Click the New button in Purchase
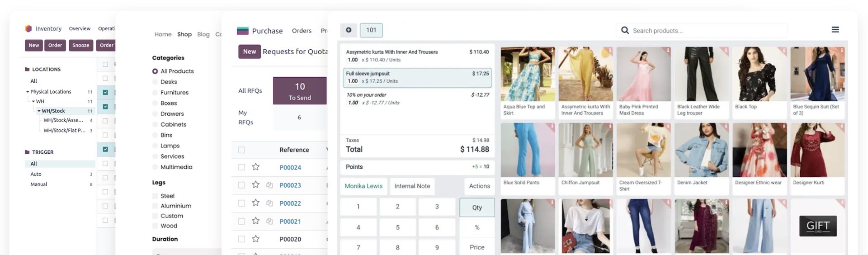Screen dimensions: 868x255 point(250,52)
